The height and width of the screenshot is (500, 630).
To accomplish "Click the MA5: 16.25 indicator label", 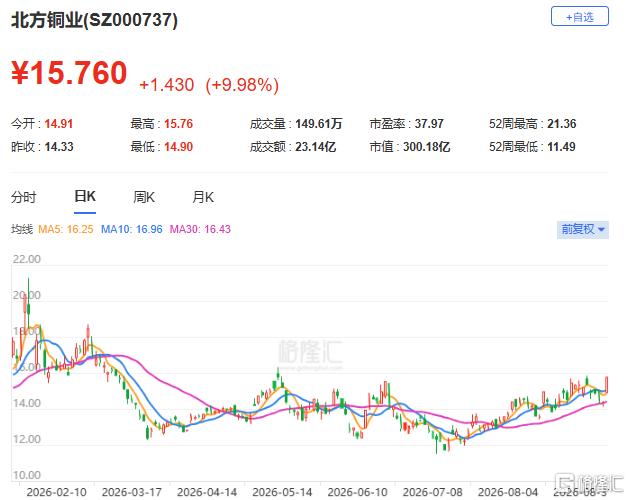I will [65, 229].
